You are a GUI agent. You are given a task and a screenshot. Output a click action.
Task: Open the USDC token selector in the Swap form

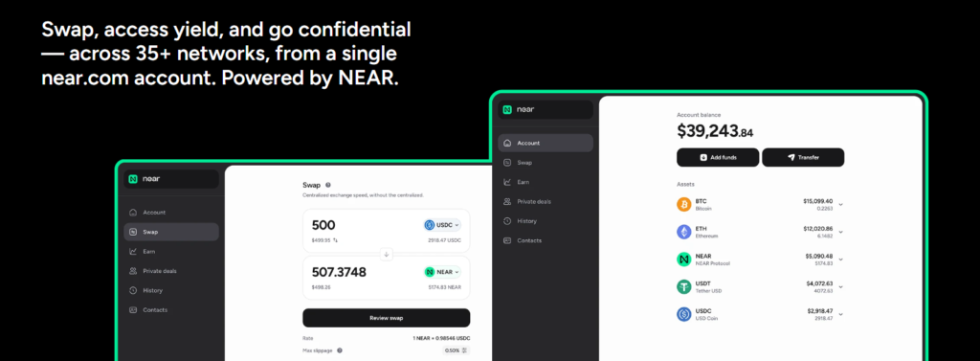(x=442, y=225)
